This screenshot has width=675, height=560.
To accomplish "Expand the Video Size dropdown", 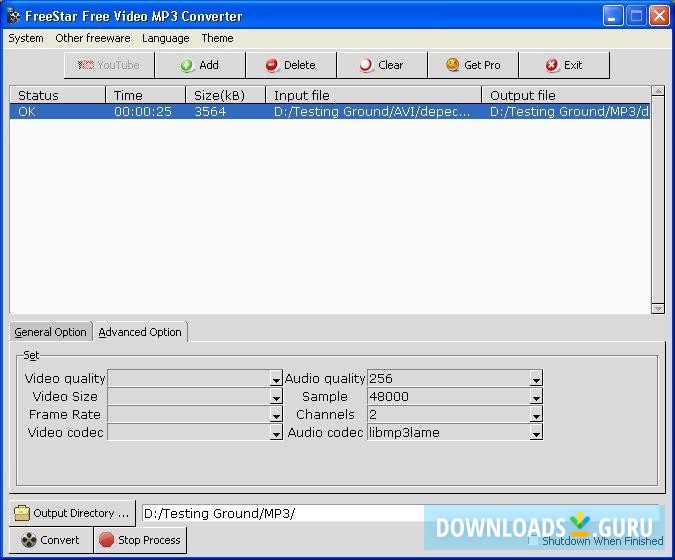I will pyautogui.click(x=276, y=397).
